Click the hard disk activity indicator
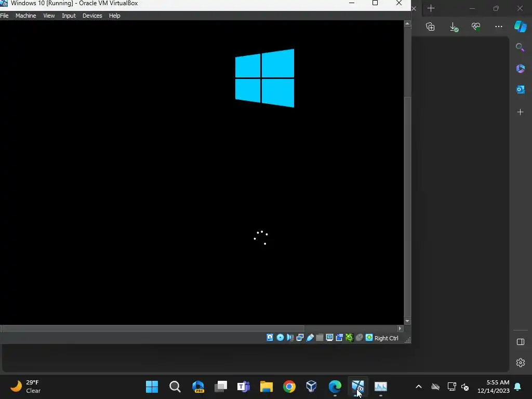The image size is (532, 399). (270, 338)
